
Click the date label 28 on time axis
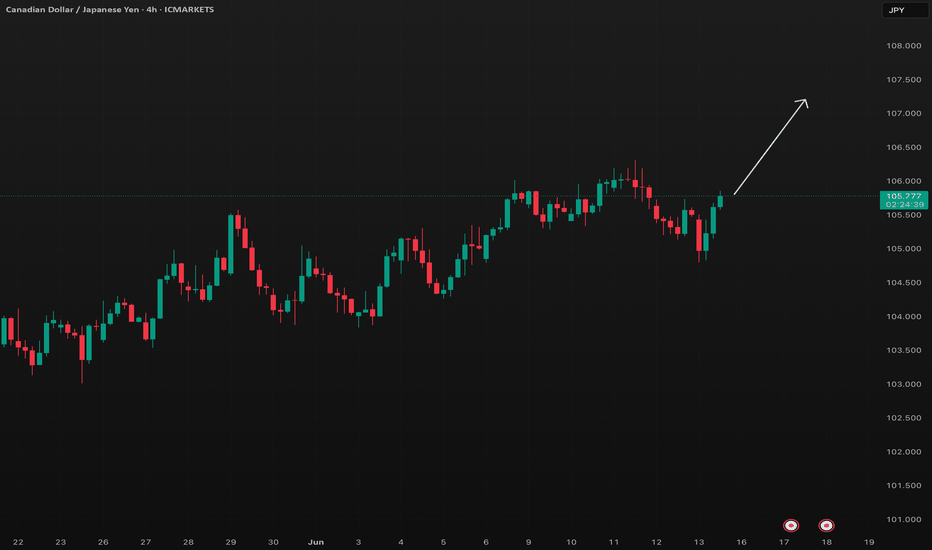[188, 542]
